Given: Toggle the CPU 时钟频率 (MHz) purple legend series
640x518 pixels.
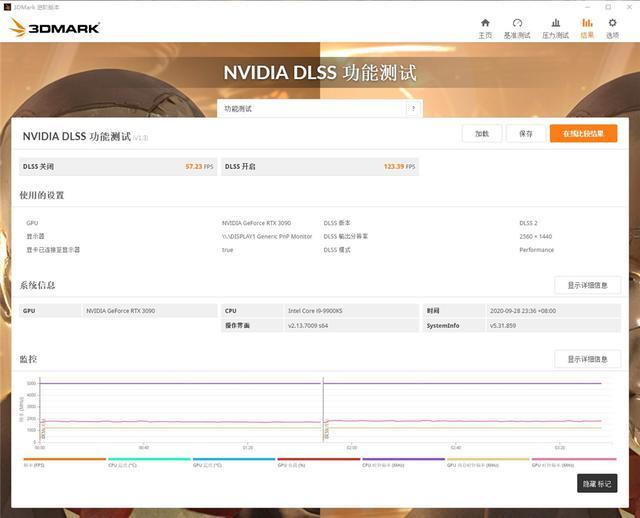Looking at the screenshot, I should (403, 462).
